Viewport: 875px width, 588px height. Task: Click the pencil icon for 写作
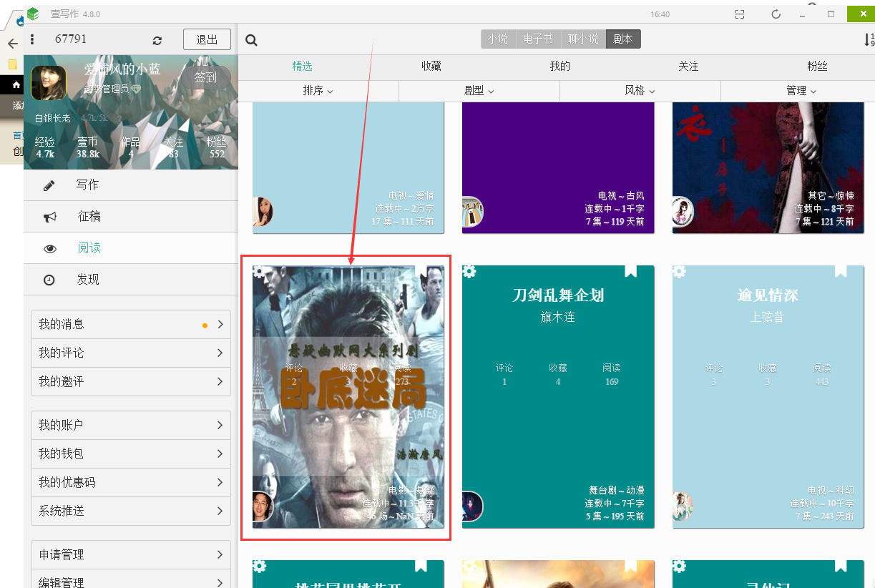click(49, 185)
